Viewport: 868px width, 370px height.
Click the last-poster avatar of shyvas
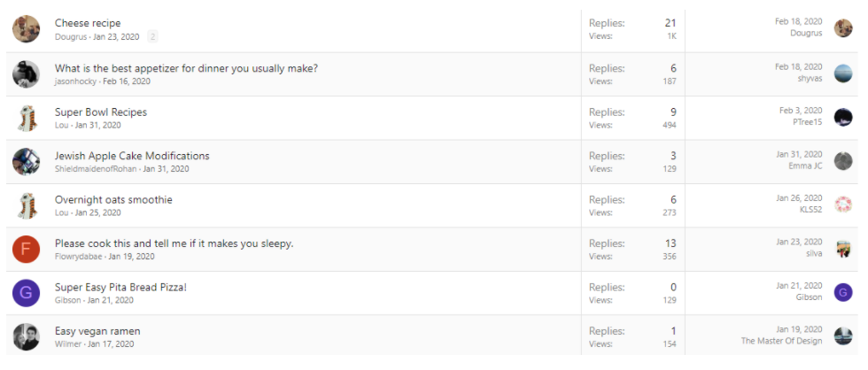click(843, 73)
